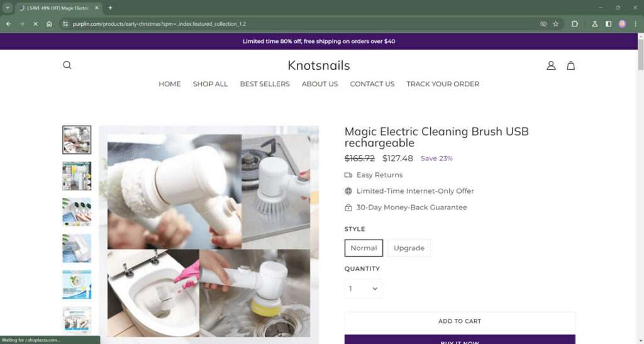
Task: Expand the quantity dropdown
Action: [363, 289]
